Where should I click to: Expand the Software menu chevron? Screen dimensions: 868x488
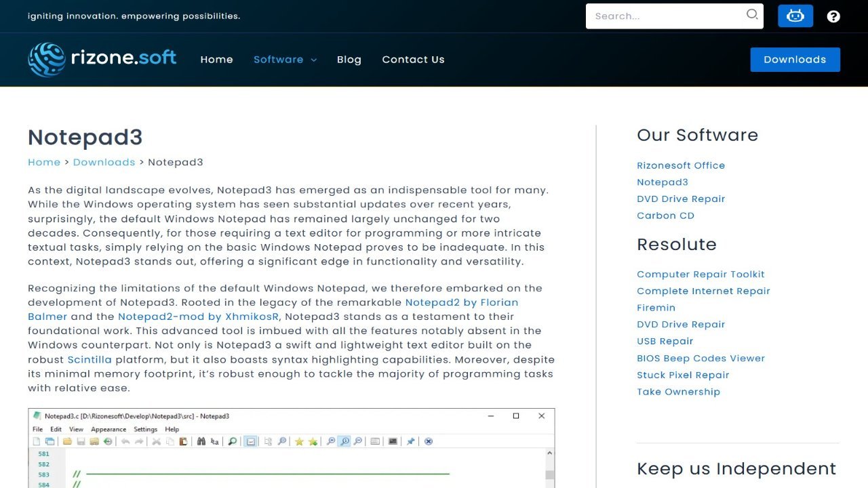click(313, 60)
